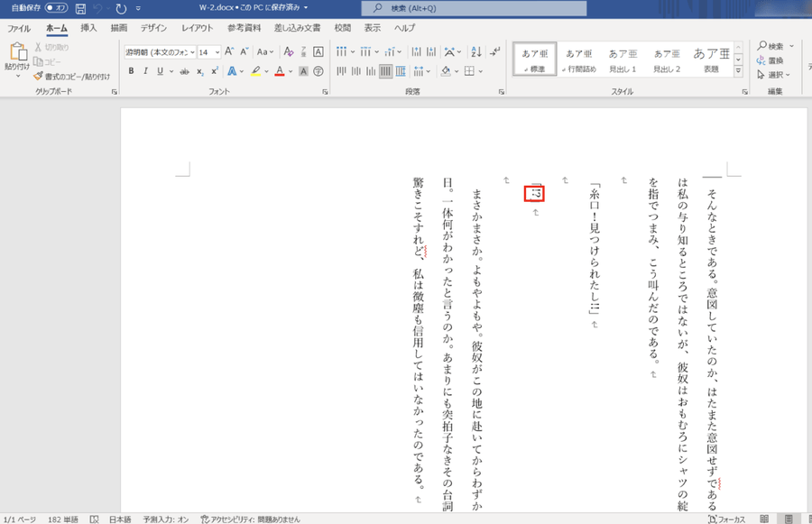The image size is (812, 524).
Task: Apply strikethrough to text
Action: (184, 70)
